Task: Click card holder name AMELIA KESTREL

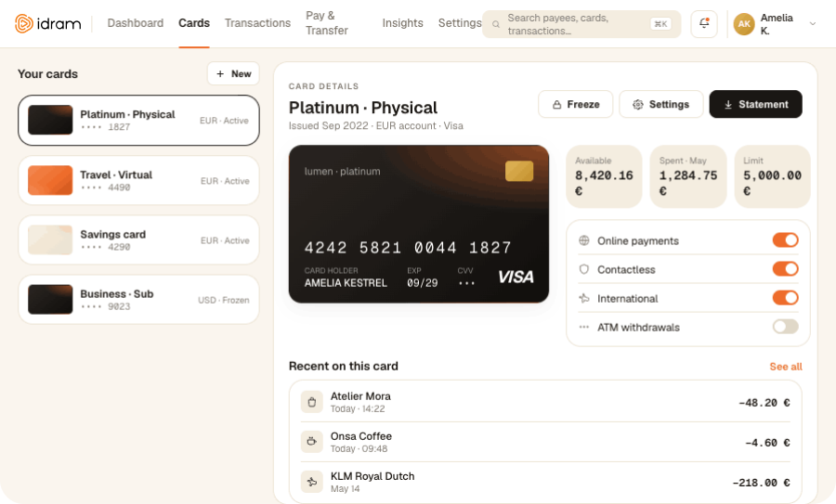Action: [x=346, y=283]
